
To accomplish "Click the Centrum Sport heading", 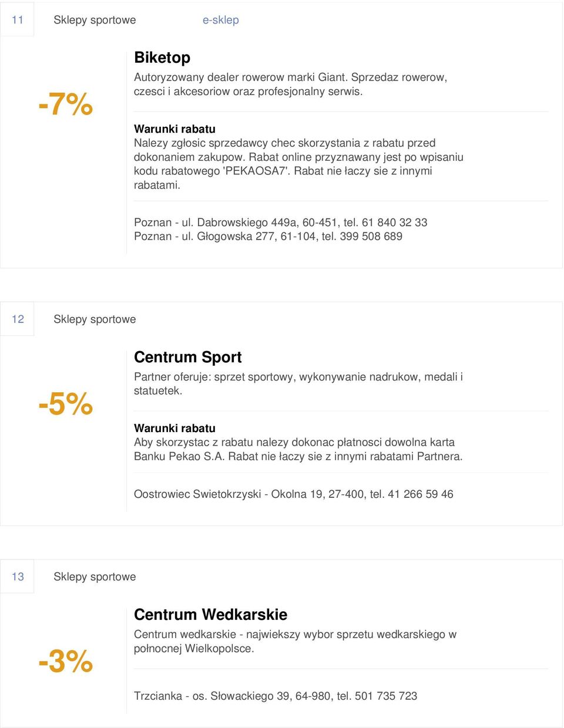I will click(x=188, y=357).
